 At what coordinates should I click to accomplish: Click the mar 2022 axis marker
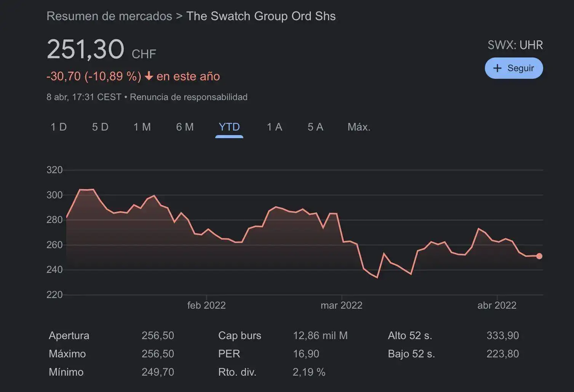pos(341,305)
